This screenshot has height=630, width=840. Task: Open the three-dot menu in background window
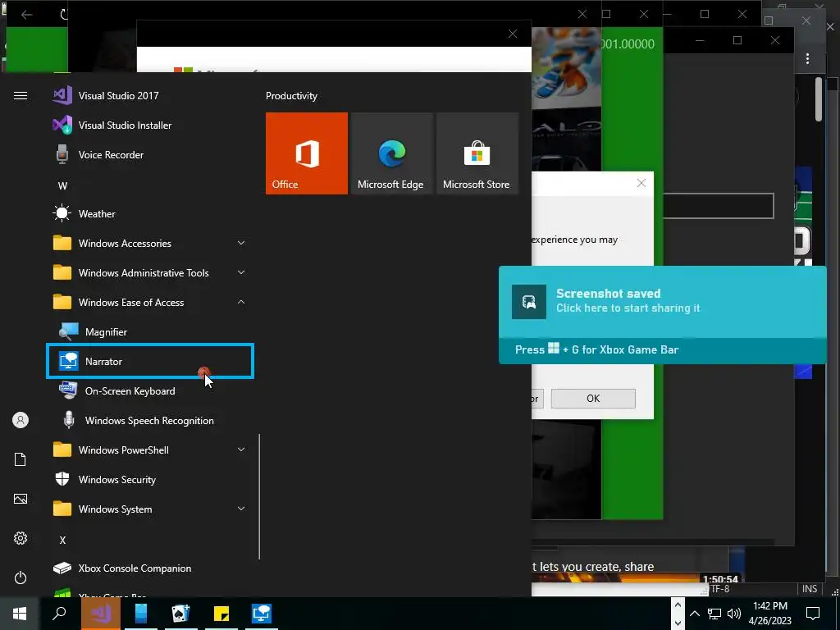point(807,59)
